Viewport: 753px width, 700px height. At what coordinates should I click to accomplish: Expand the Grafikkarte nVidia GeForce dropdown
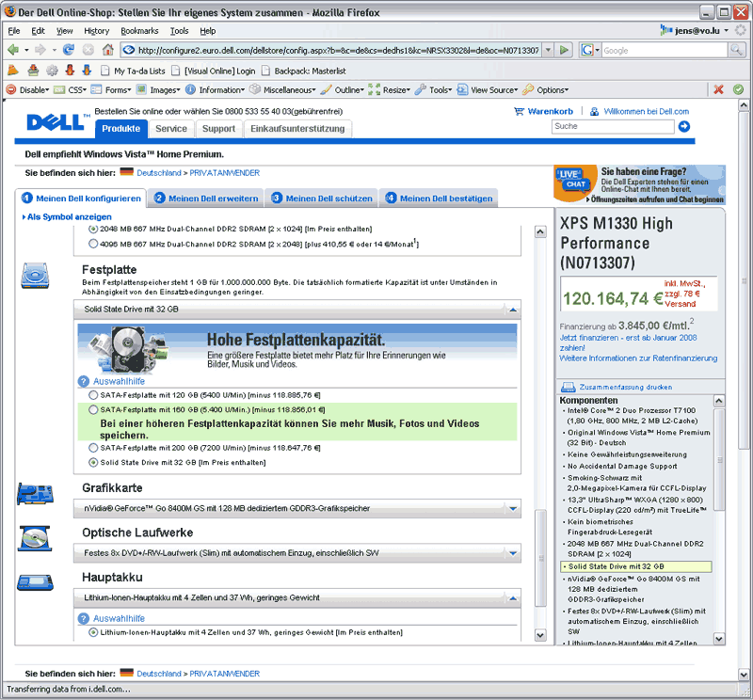[512, 509]
